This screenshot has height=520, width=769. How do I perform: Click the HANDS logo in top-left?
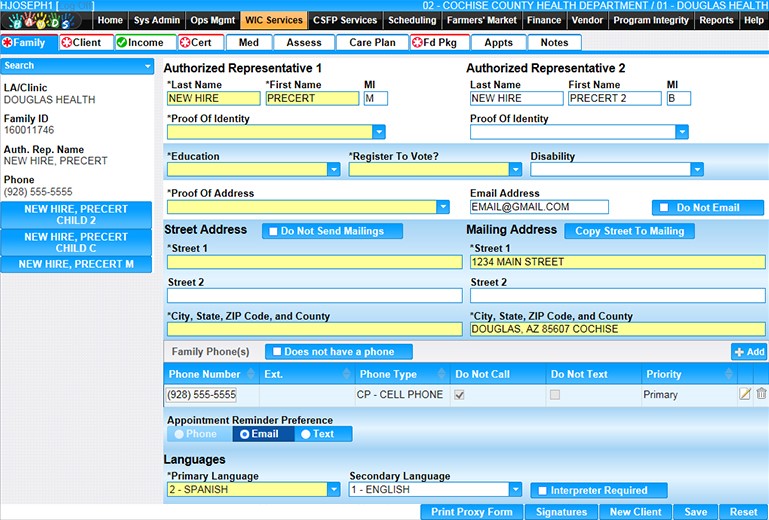click(40, 20)
